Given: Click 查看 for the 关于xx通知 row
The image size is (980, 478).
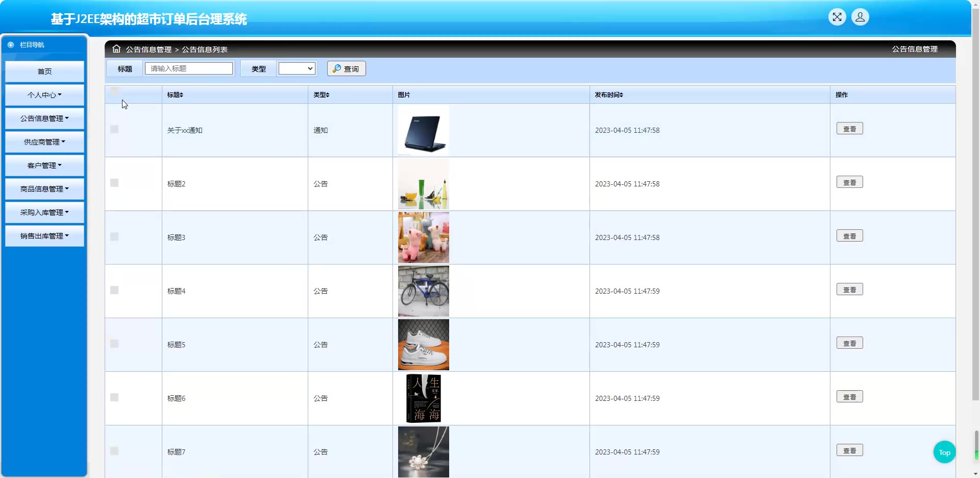Looking at the screenshot, I should pos(849,129).
